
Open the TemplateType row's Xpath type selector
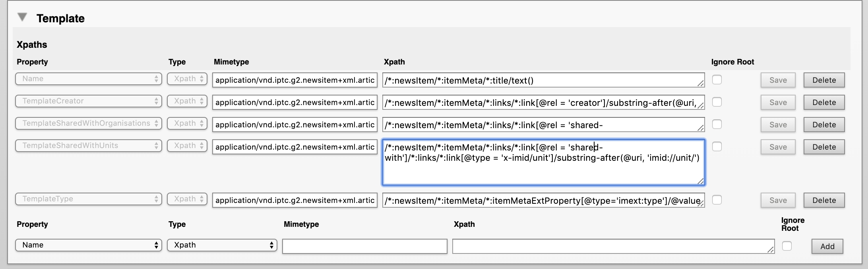coord(187,199)
